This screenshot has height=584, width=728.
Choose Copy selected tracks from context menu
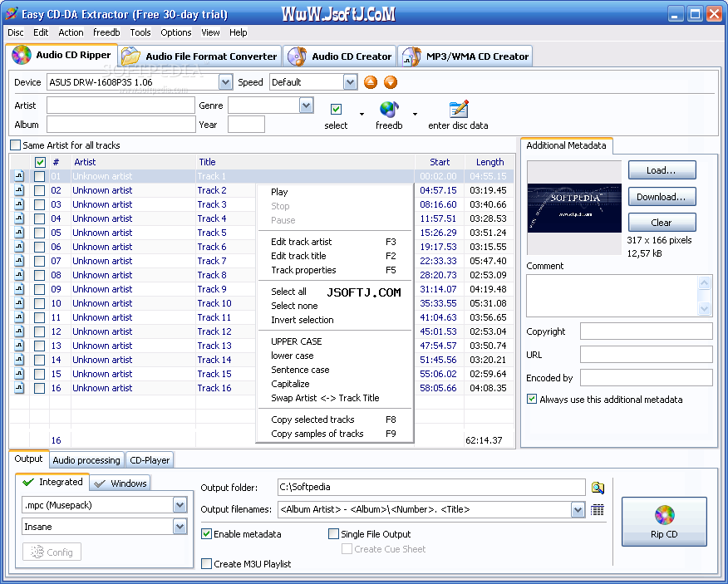334,420
